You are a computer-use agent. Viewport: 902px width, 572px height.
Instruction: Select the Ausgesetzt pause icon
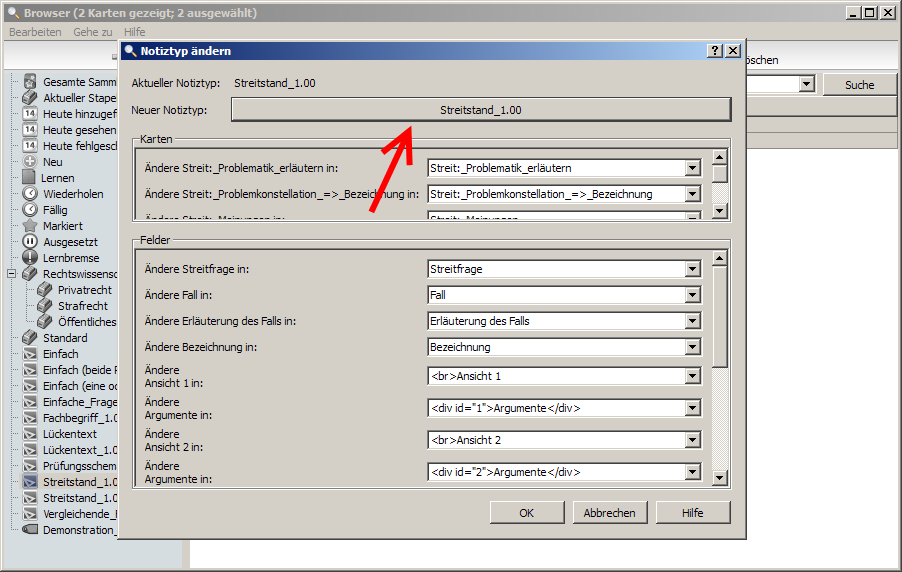pos(30,242)
